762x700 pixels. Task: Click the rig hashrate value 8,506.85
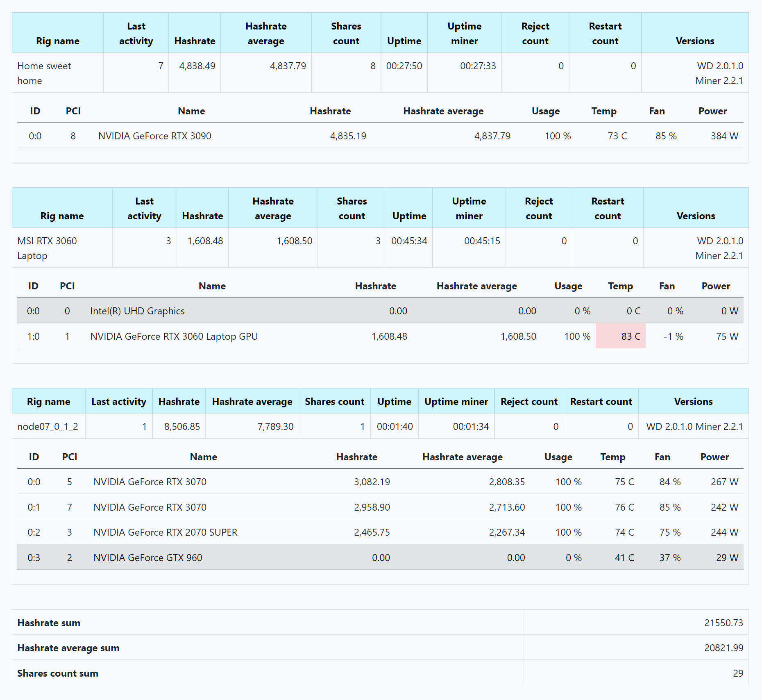[182, 426]
